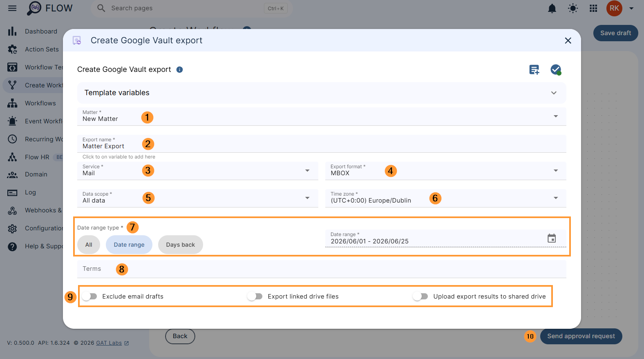
Task: Select the All date range type
Action: tap(89, 245)
